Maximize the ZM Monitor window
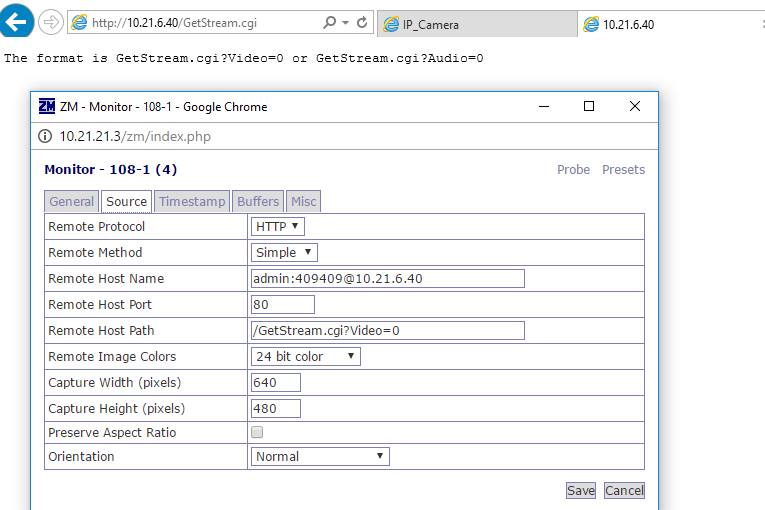 click(589, 106)
